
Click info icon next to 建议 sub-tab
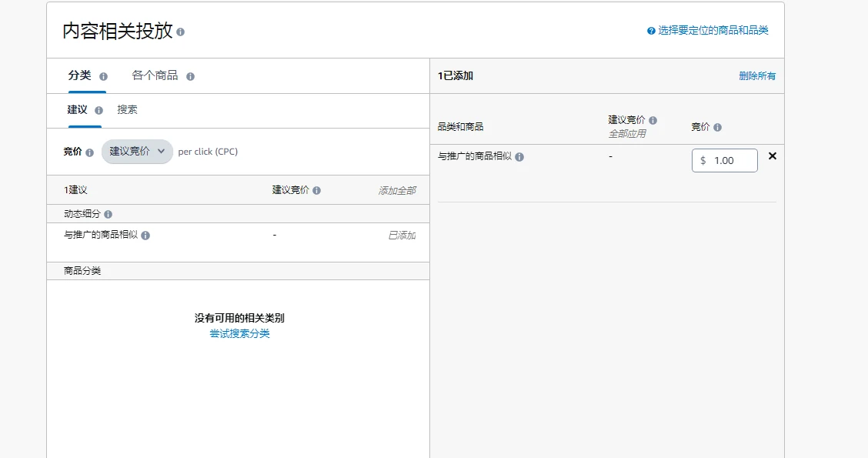pyautogui.click(x=98, y=110)
